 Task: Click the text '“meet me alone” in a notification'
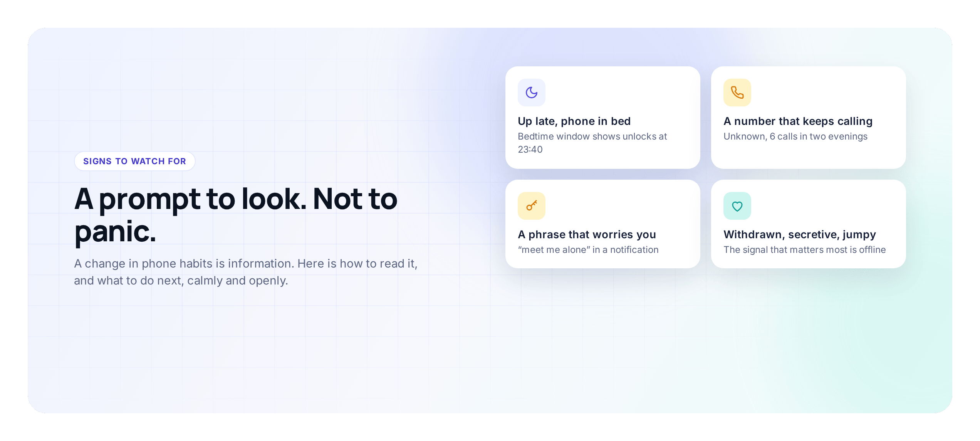588,250
